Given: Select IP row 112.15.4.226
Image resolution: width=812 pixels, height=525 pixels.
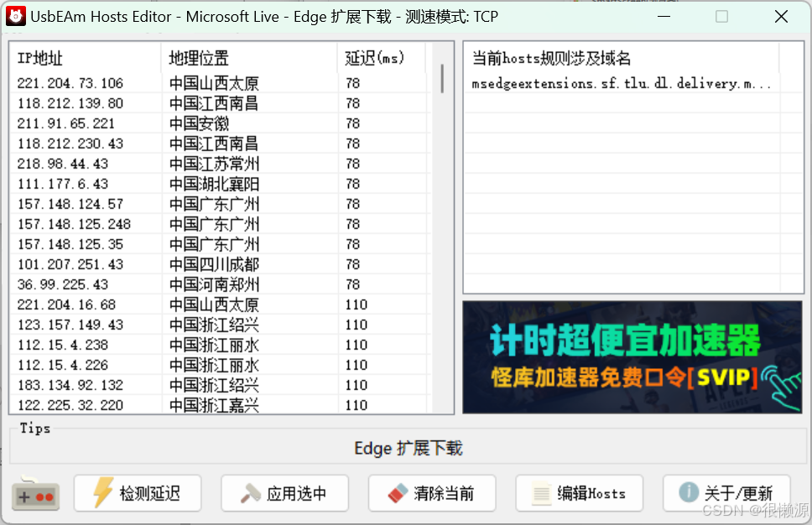Looking at the screenshot, I should [x=220, y=366].
